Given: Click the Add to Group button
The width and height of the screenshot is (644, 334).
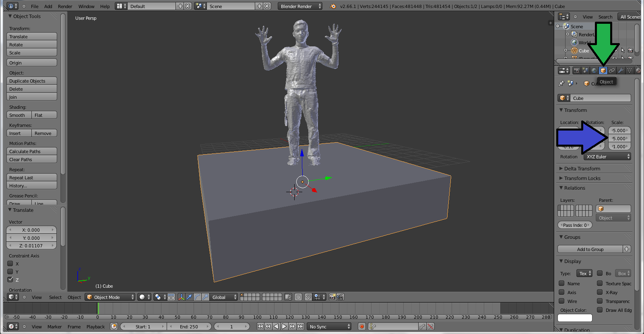Looking at the screenshot, I should click(590, 249).
